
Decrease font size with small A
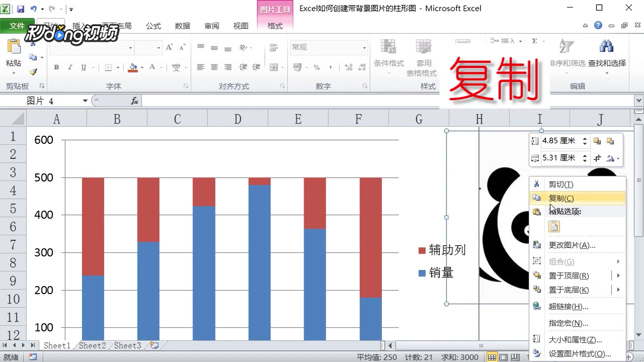182,47
